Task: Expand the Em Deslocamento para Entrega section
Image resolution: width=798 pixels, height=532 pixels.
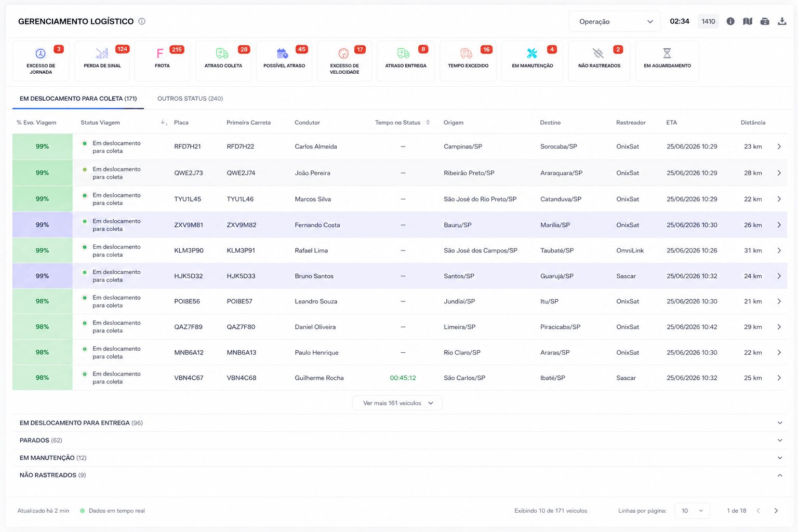Action: 400,423
